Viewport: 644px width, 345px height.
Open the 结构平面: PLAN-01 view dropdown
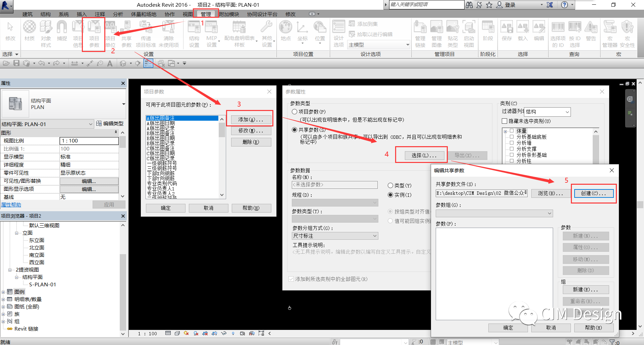tap(47, 124)
